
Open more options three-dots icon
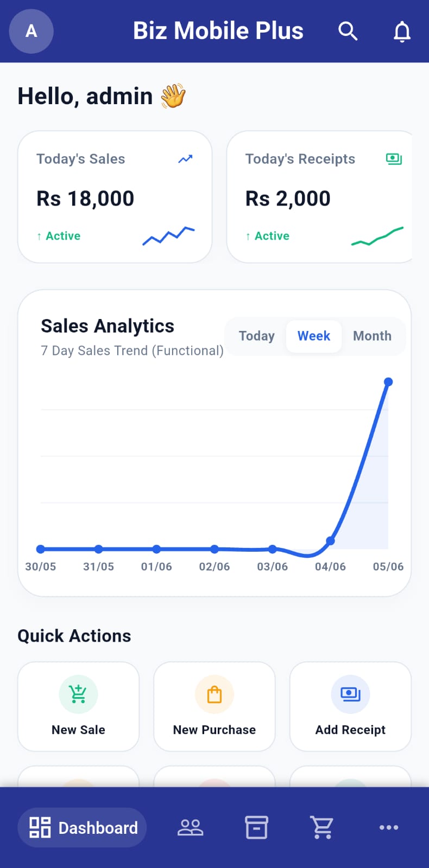tap(389, 827)
